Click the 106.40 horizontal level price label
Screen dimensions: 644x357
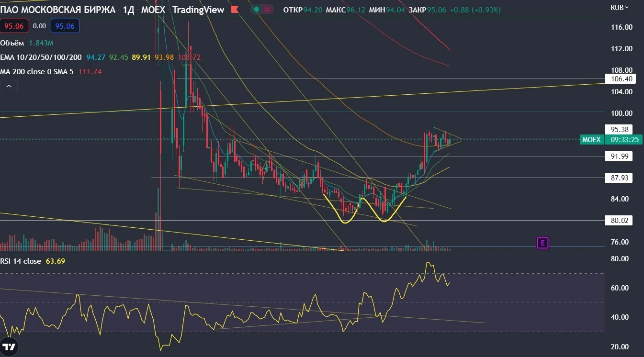[619, 79]
